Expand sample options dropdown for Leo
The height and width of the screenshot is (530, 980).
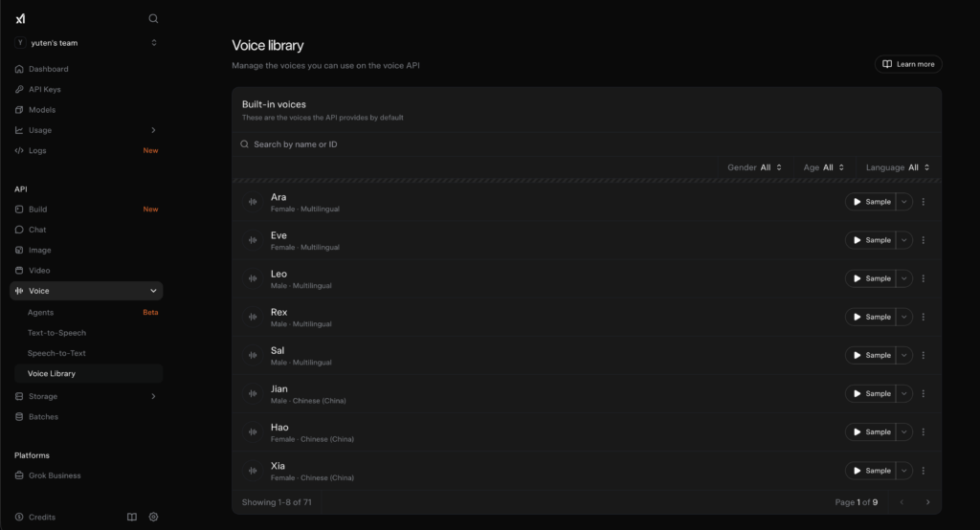pos(903,278)
